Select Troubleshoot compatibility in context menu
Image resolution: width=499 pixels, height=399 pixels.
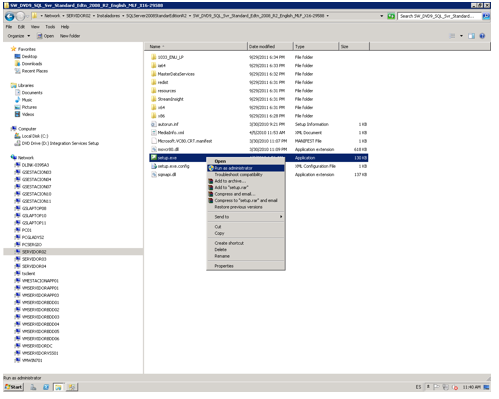246,175
